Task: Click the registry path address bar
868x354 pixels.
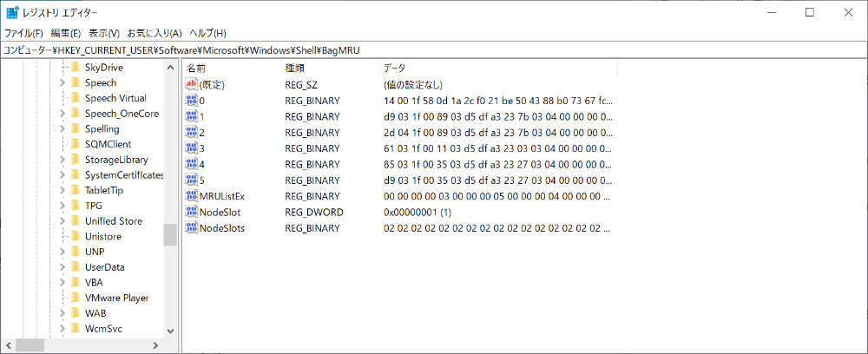Action: (x=434, y=50)
